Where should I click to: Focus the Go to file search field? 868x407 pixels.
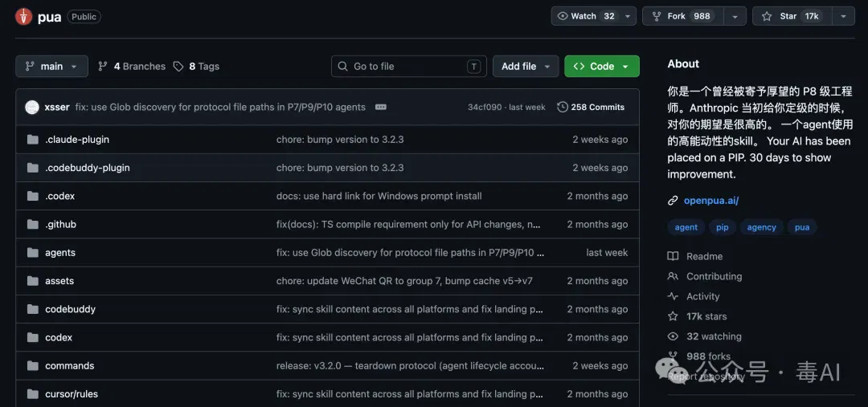(409, 67)
